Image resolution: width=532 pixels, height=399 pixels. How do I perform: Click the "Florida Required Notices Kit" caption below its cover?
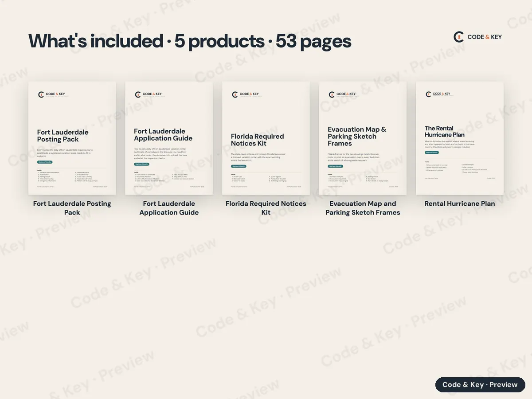point(266,208)
